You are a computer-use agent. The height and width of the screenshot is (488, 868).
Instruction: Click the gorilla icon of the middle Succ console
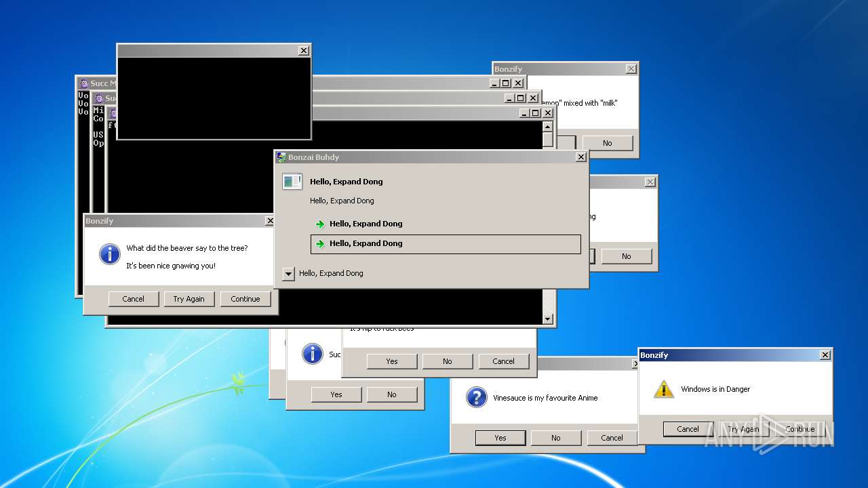pos(99,98)
